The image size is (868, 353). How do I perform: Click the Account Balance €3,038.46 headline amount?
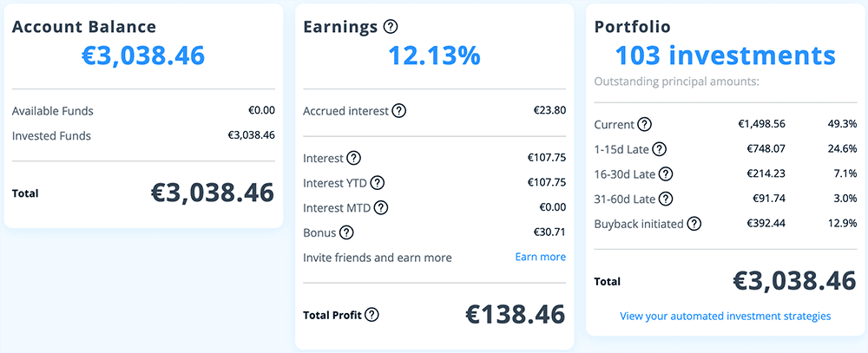click(x=143, y=56)
